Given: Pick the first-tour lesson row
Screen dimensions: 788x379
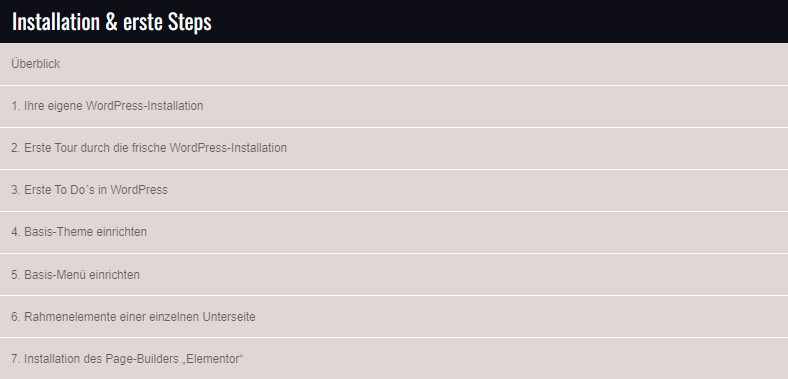Looking at the screenshot, I should click(x=394, y=148).
